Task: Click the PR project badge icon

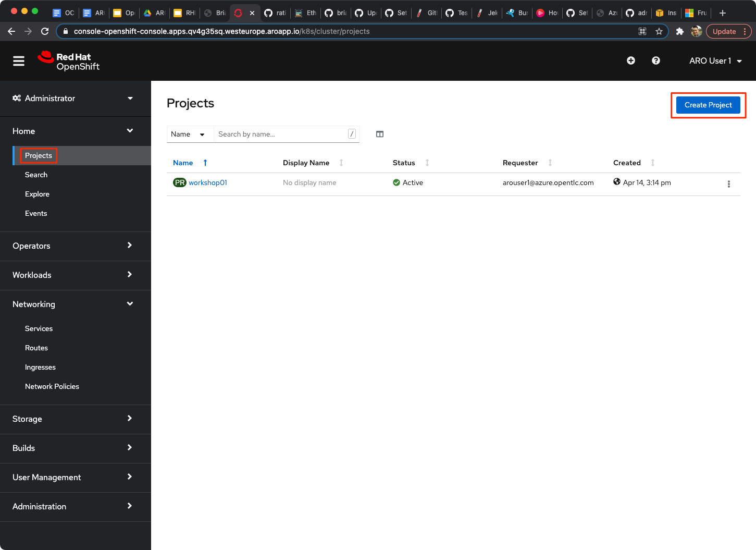Action: coord(179,182)
